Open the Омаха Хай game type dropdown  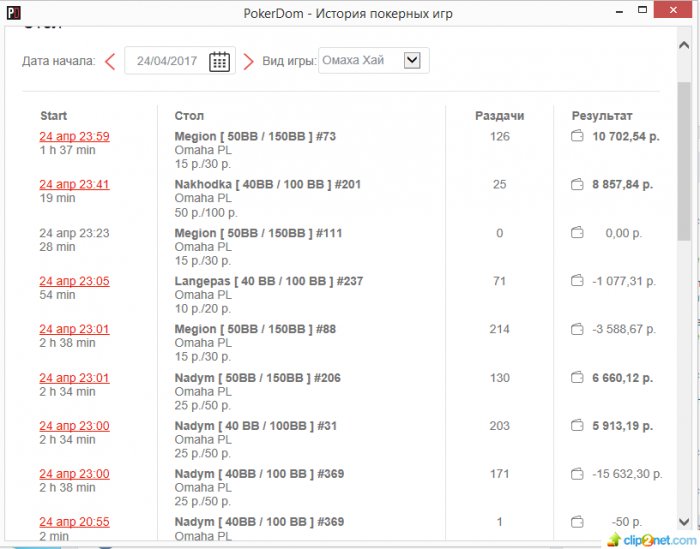point(374,60)
